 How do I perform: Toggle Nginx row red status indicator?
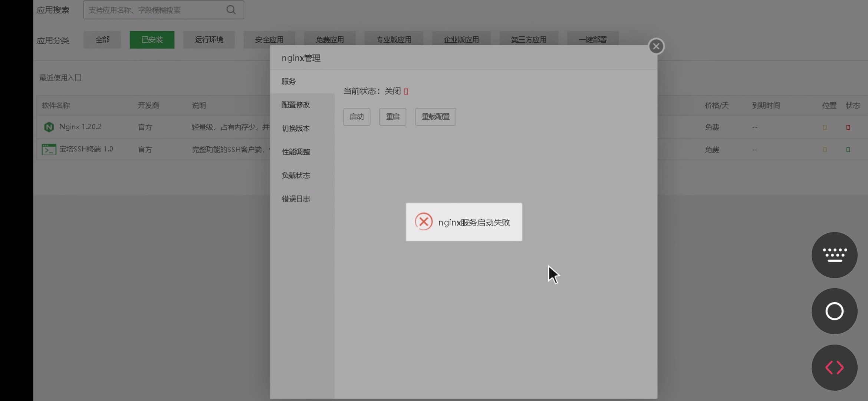tap(848, 127)
